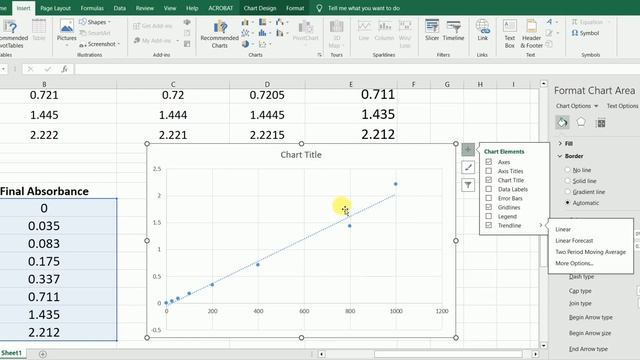640x360 pixels.
Task: Open the column chart insert dropdown
Action: pos(247,22)
